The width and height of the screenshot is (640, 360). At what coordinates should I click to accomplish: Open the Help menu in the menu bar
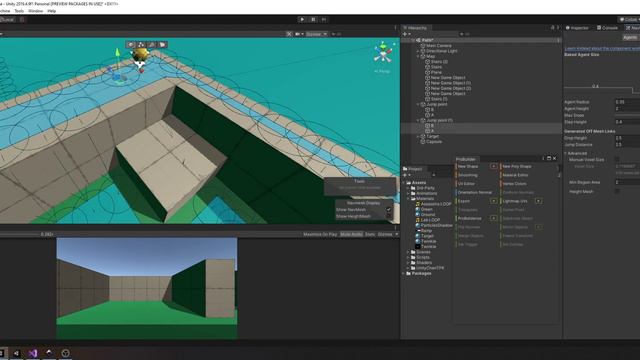pyautogui.click(x=51, y=11)
